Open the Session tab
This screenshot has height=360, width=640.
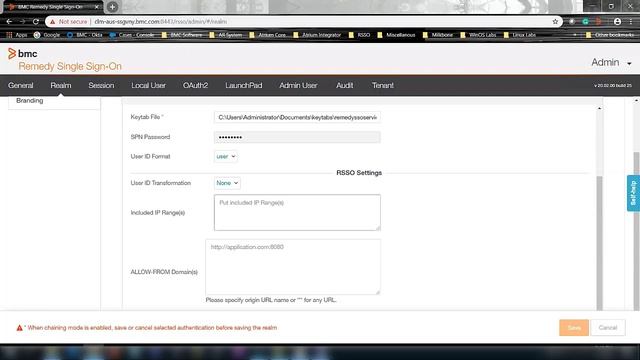[x=101, y=85]
